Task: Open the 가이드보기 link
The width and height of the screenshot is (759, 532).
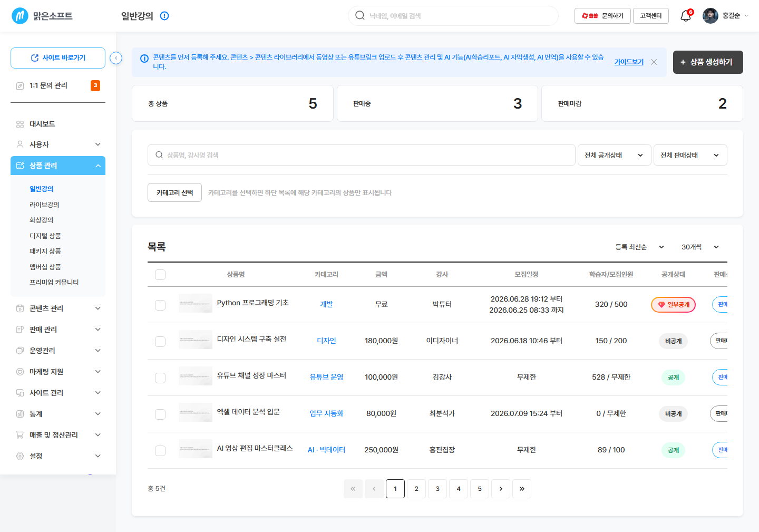Action: click(x=629, y=62)
